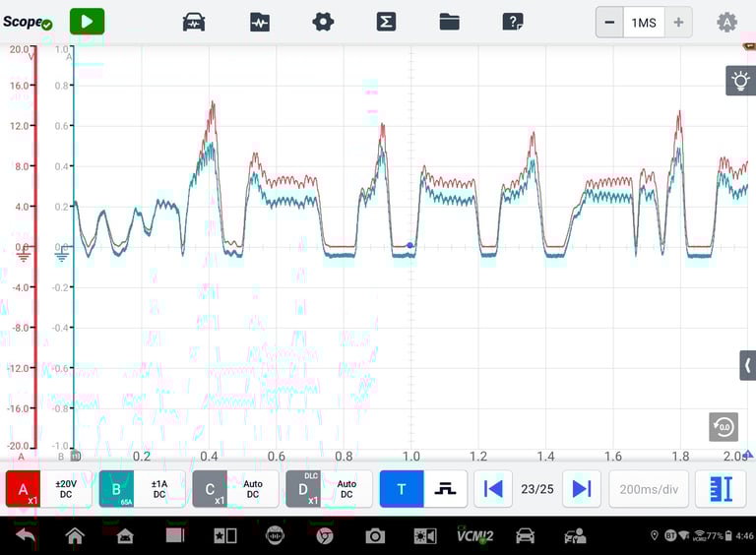
Task: Decrease the sample buffer with the minus button
Action: click(x=609, y=23)
